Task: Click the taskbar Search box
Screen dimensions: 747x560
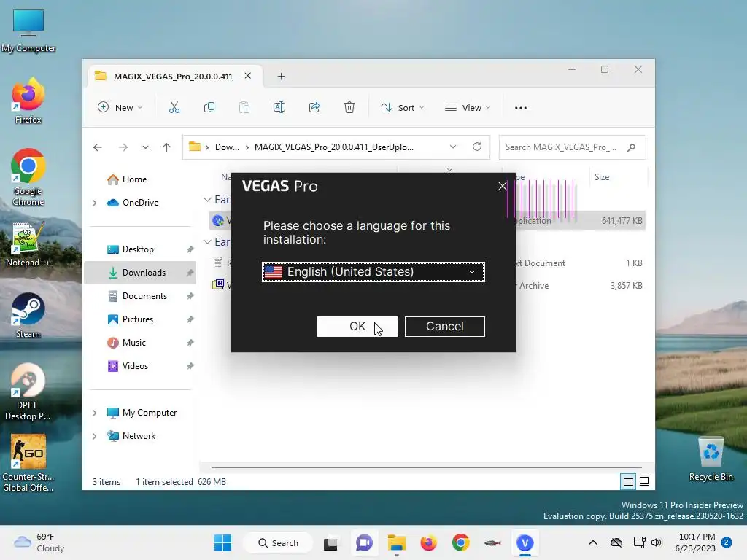Action: point(278,542)
